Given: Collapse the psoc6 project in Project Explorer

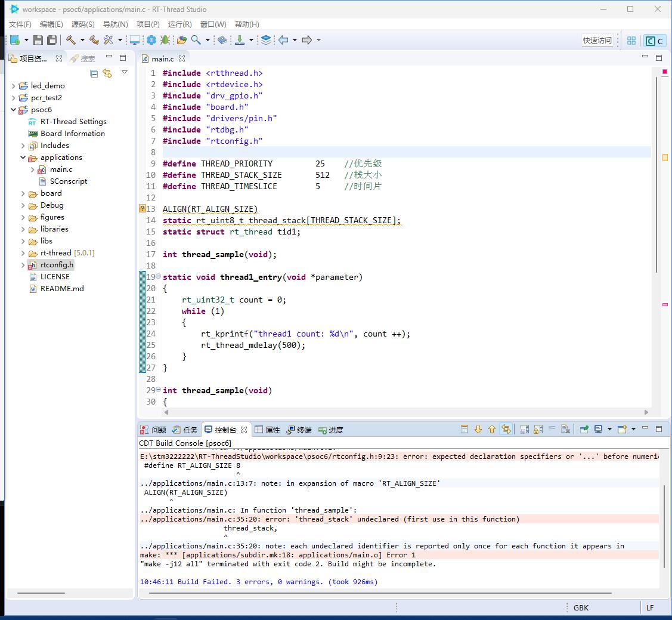Looking at the screenshot, I should click(14, 110).
